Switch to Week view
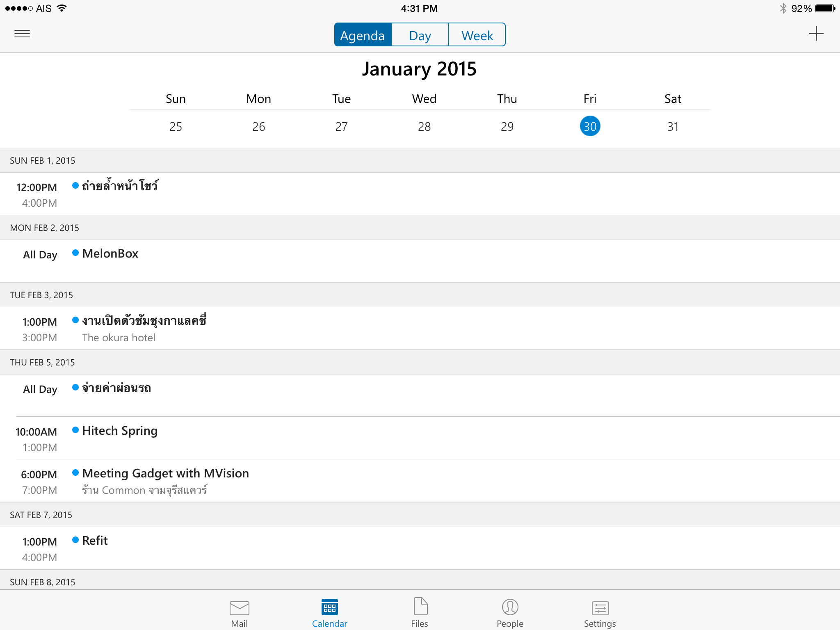 click(477, 35)
